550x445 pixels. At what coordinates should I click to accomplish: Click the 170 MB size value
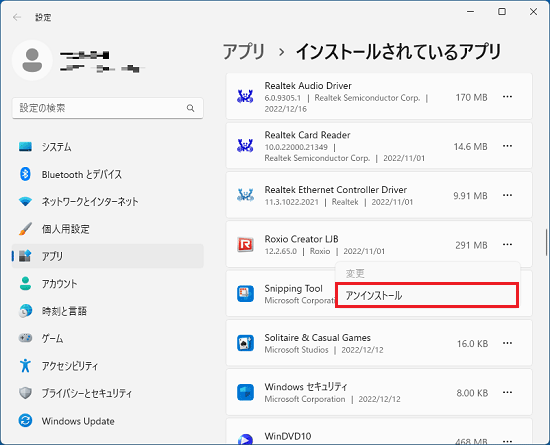(471, 97)
